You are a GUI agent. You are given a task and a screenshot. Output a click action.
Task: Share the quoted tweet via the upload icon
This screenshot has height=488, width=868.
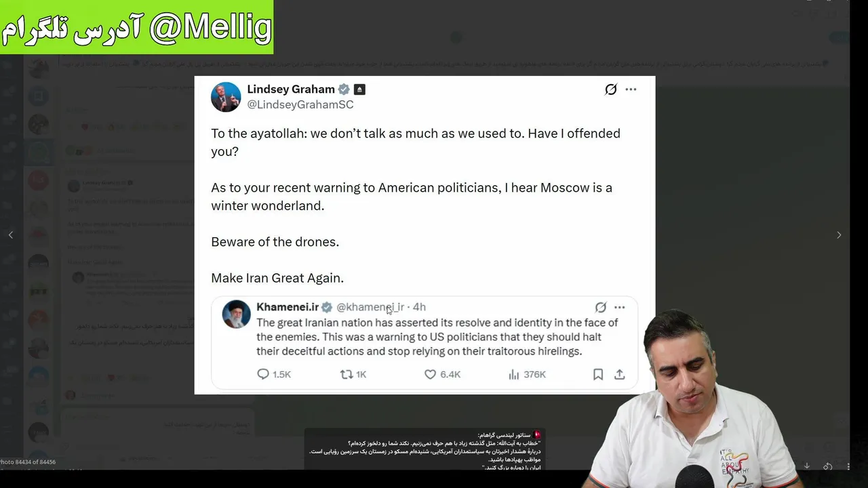coord(619,374)
